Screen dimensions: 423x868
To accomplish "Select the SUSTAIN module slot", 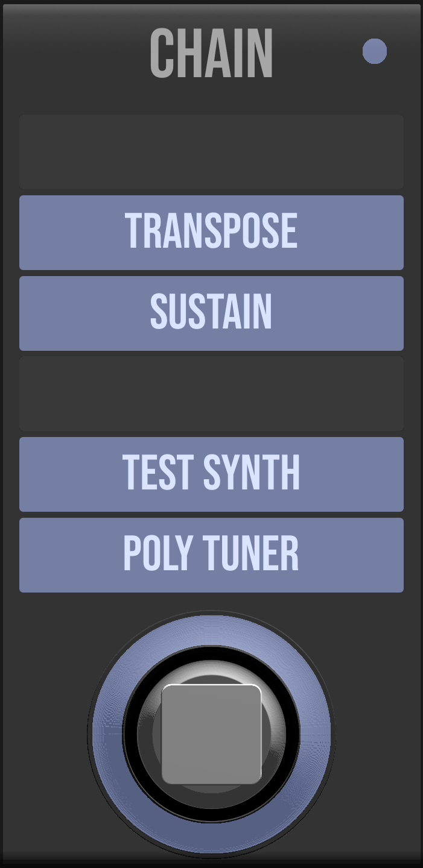I will (x=211, y=313).
